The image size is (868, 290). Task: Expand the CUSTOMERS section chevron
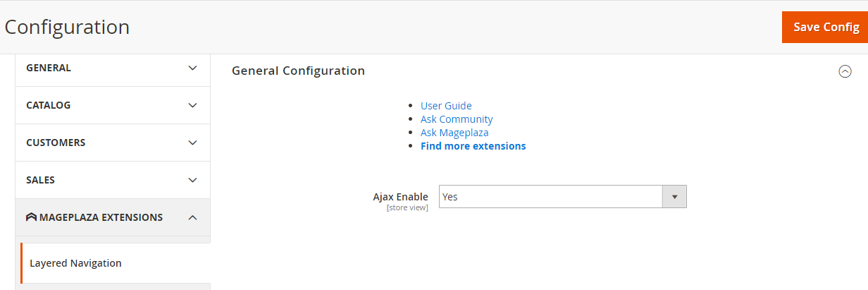(x=193, y=143)
